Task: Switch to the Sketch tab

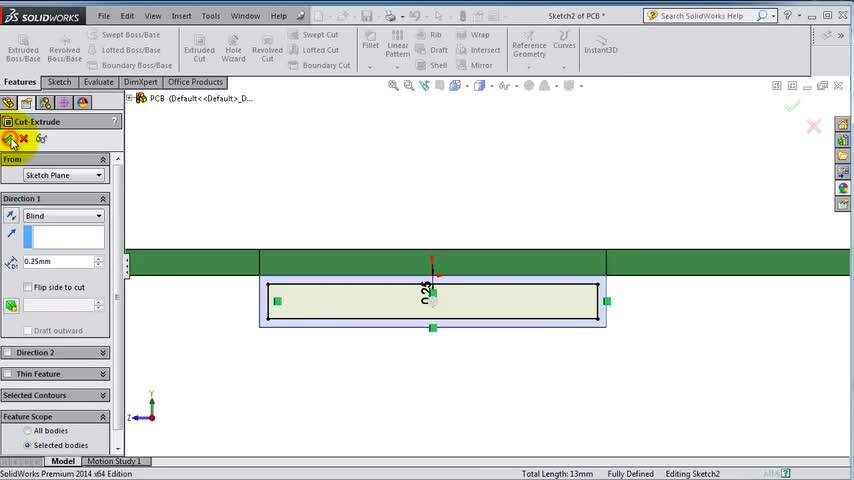Action: pos(59,82)
